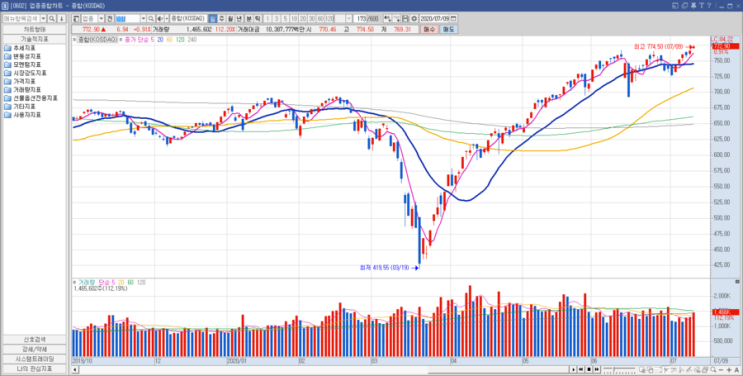This screenshot has width=743, height=376.
Task: Choose the 10 interval button
Action: point(294,18)
